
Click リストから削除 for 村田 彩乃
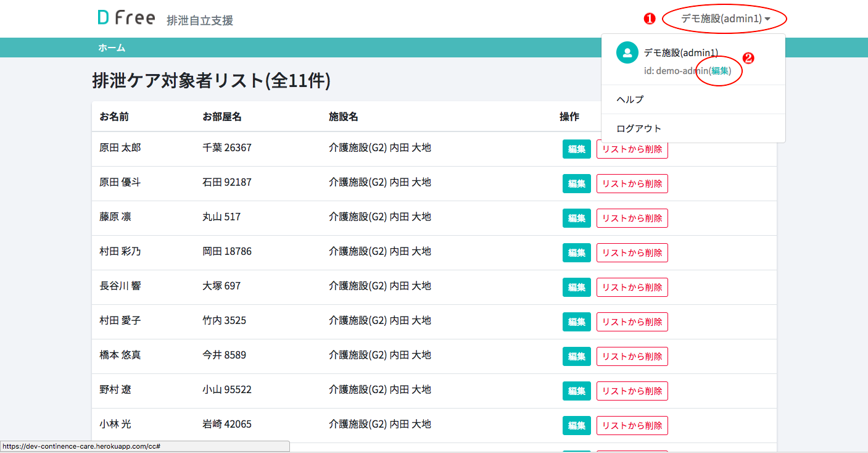tap(632, 252)
